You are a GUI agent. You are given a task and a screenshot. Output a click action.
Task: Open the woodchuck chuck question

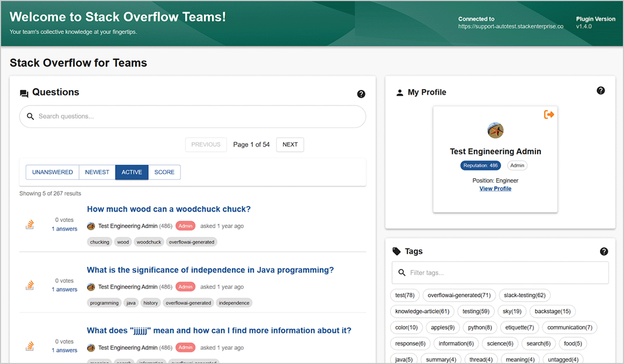tap(168, 209)
